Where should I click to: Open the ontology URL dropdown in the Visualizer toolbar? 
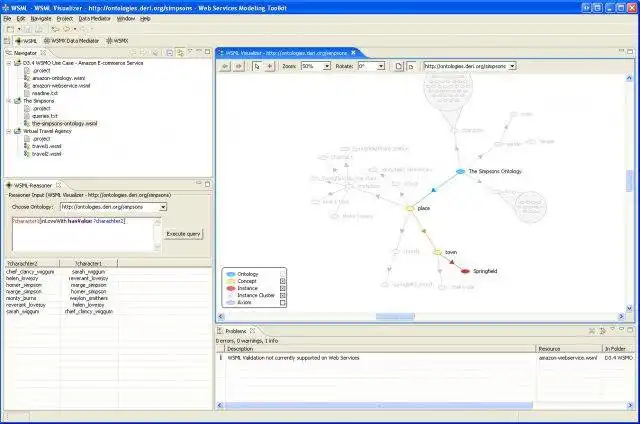coord(512,66)
